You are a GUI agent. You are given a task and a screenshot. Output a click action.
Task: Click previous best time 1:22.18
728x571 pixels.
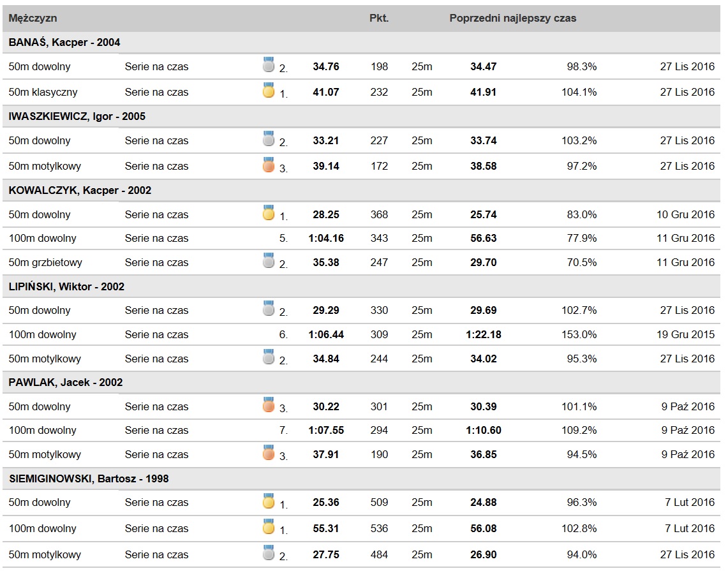pyautogui.click(x=484, y=335)
